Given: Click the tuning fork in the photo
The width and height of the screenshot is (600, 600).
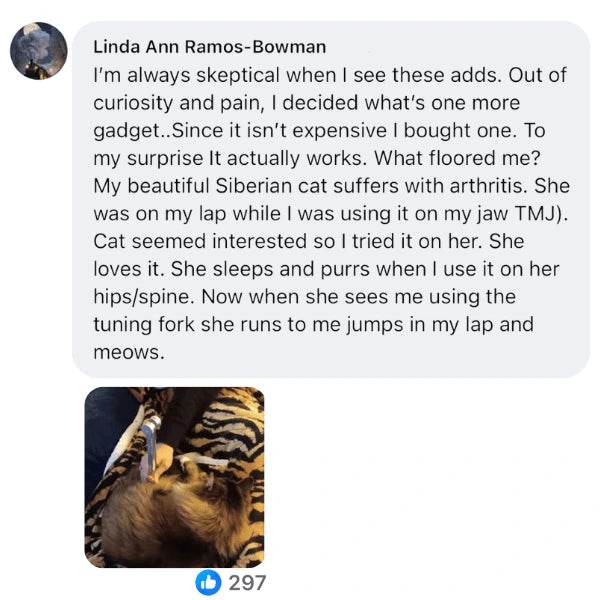Looking at the screenshot, I should 150,448.
